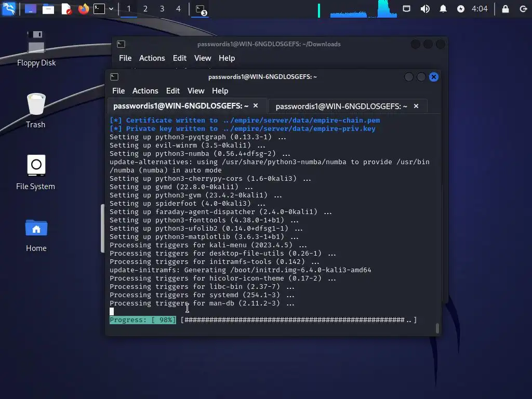Click 'Setting up gvmd (22.8.0-0kali1)' line
The height and width of the screenshot is (399, 532).
[181, 187]
